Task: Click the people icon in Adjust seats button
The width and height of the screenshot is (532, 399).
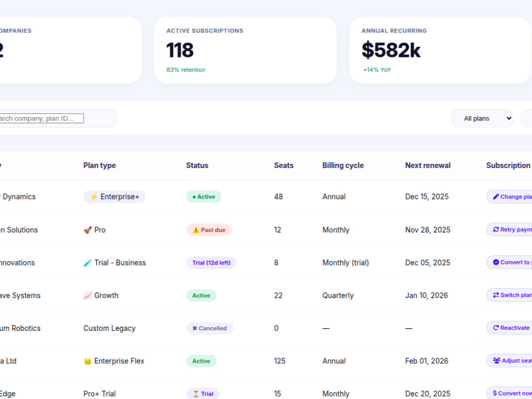Action: [x=496, y=361]
